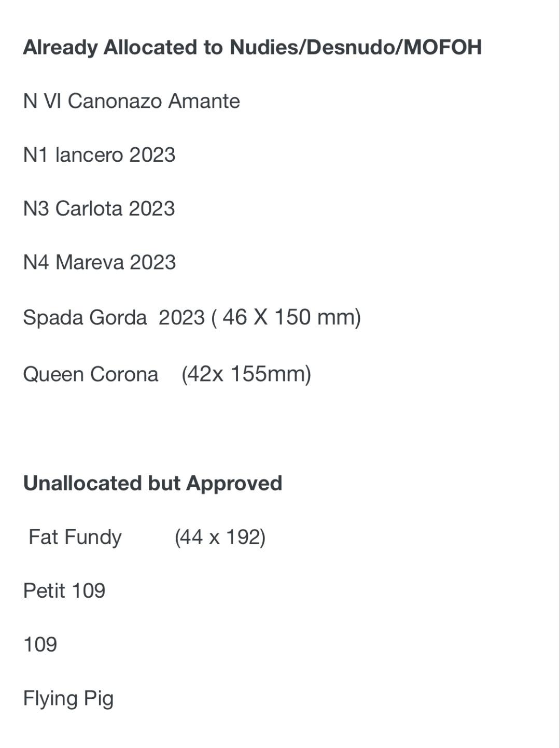The image size is (560, 748).
Task: Tap the N3 Carlota 2023 line
Action: pos(99,208)
